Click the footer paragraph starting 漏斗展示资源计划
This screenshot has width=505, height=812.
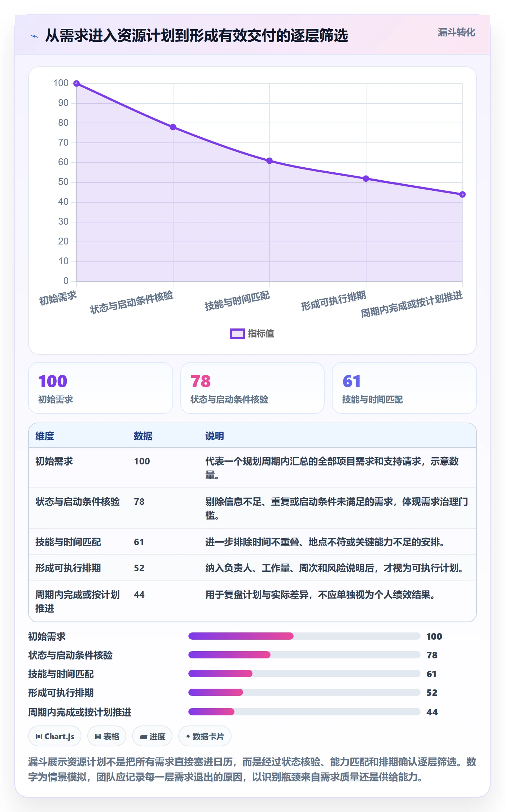click(x=252, y=769)
